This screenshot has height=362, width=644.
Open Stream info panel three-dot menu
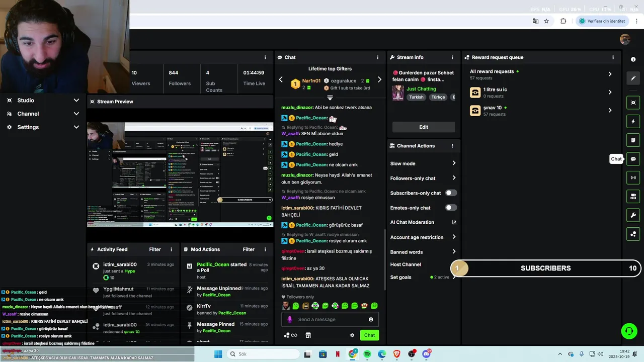tap(452, 57)
